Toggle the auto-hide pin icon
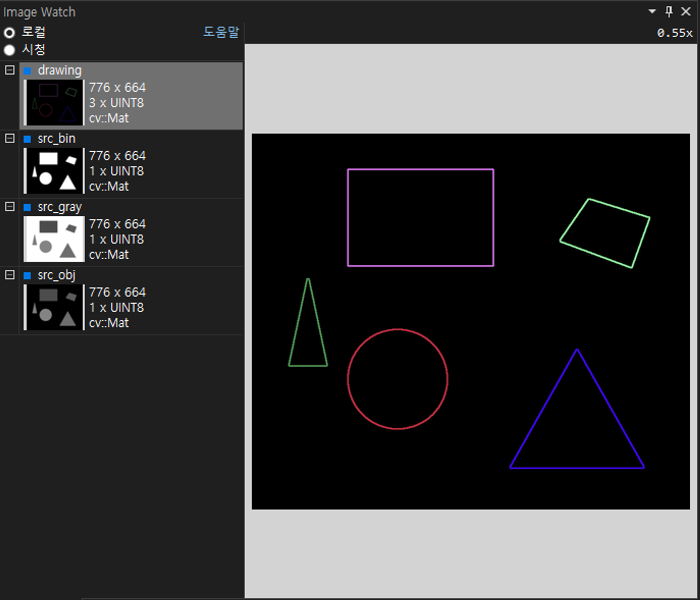 click(669, 11)
